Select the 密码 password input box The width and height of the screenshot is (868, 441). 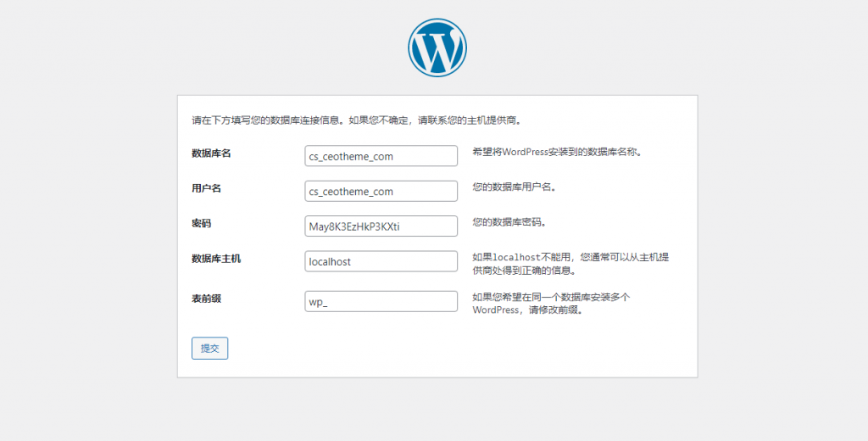[381, 226]
